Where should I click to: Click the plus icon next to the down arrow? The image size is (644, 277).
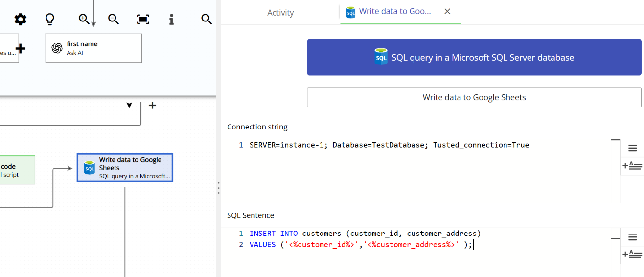[153, 105]
